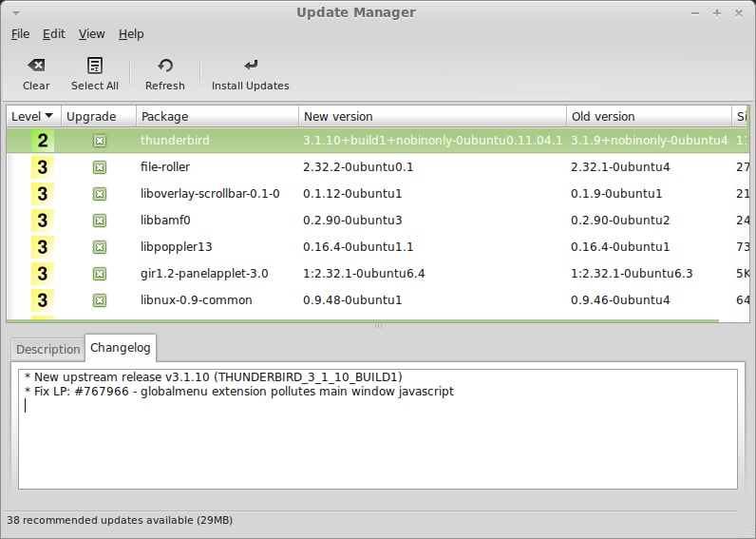Click the level 3 badge for libbamf0

tap(43, 220)
